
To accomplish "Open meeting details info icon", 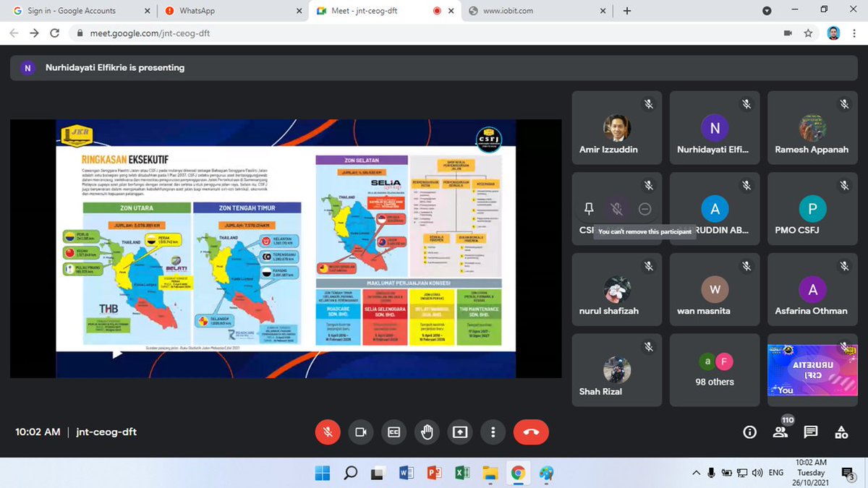I will pos(750,432).
